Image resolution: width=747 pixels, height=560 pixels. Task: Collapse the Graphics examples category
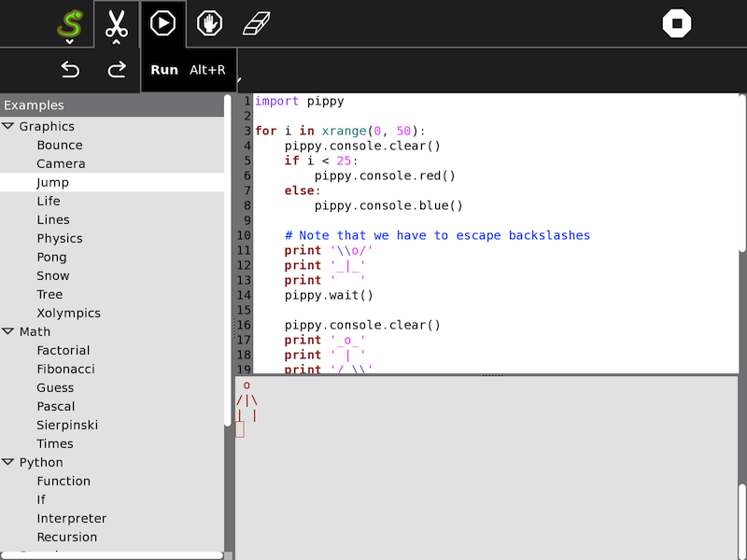8,127
